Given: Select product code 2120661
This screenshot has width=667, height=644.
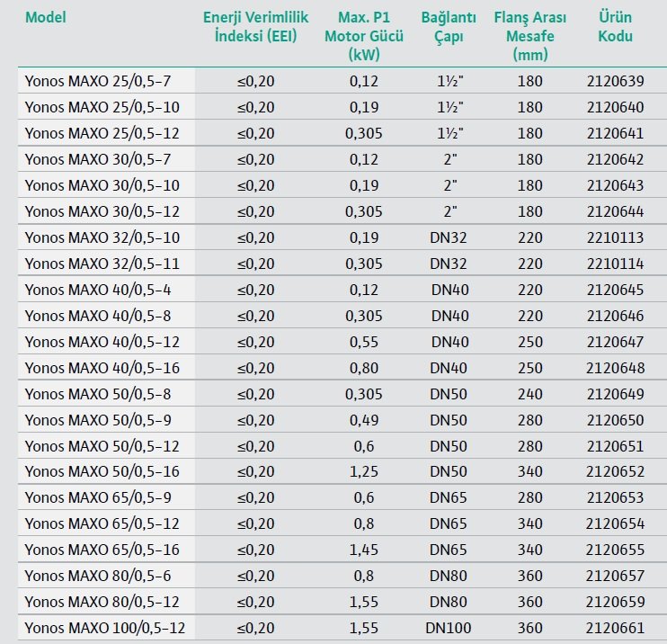Looking at the screenshot, I should click(615, 629).
